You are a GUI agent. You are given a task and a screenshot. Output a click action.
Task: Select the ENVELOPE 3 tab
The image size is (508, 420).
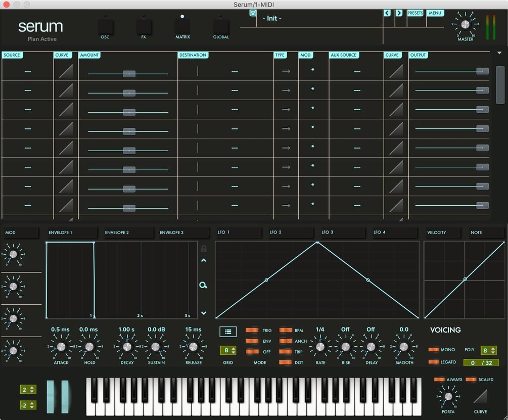[x=183, y=232]
